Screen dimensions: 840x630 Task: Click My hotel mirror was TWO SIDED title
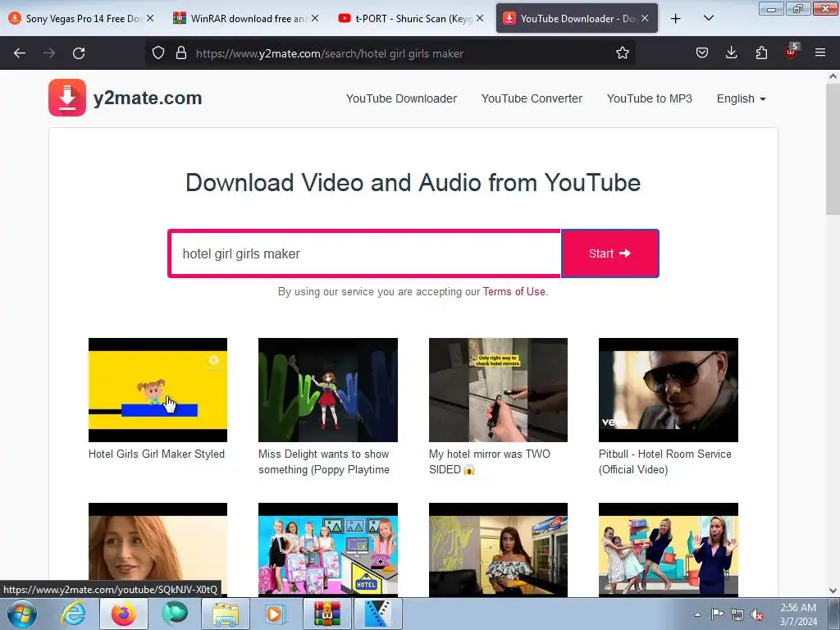pos(490,462)
